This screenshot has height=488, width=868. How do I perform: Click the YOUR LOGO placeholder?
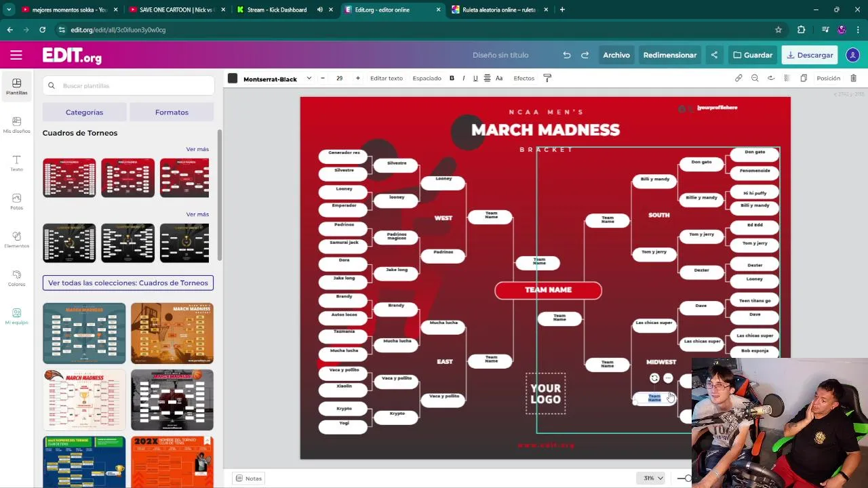pyautogui.click(x=546, y=393)
